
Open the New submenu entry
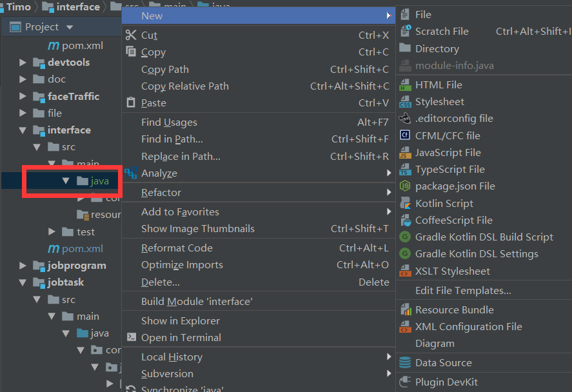click(x=259, y=15)
